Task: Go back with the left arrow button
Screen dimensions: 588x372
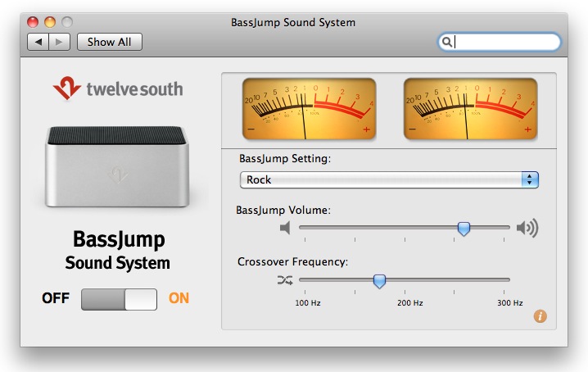Action: tap(38, 42)
